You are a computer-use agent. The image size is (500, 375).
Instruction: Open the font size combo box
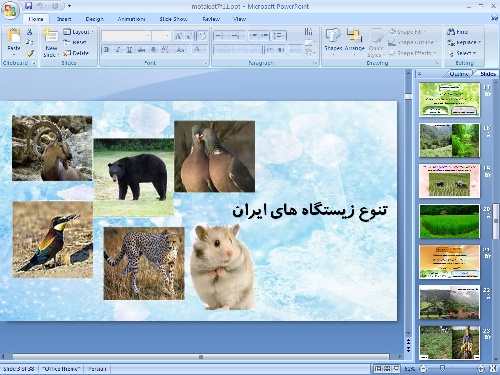pyautogui.click(x=162, y=36)
